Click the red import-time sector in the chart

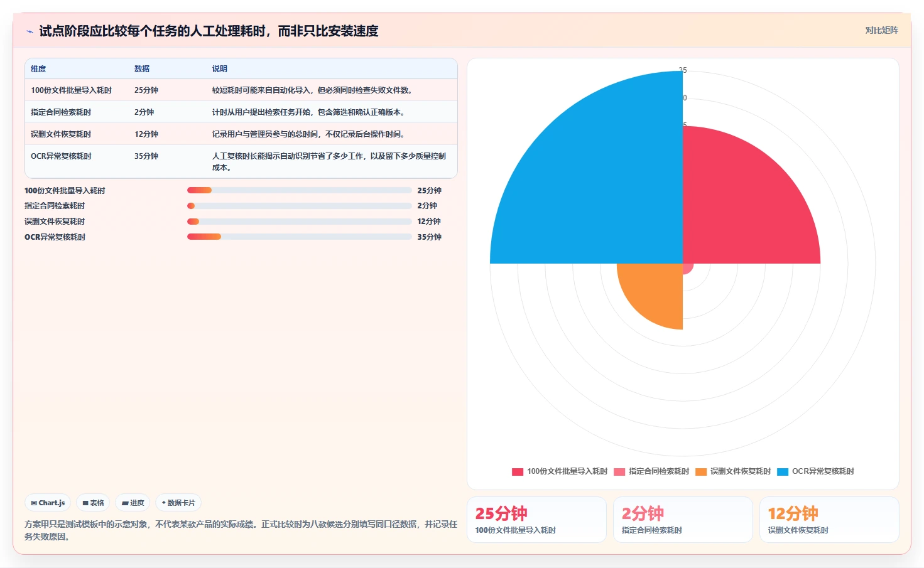(741, 207)
